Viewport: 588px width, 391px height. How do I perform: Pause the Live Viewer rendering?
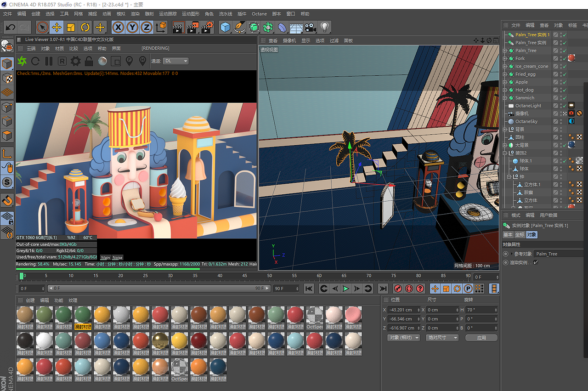pyautogui.click(x=49, y=61)
